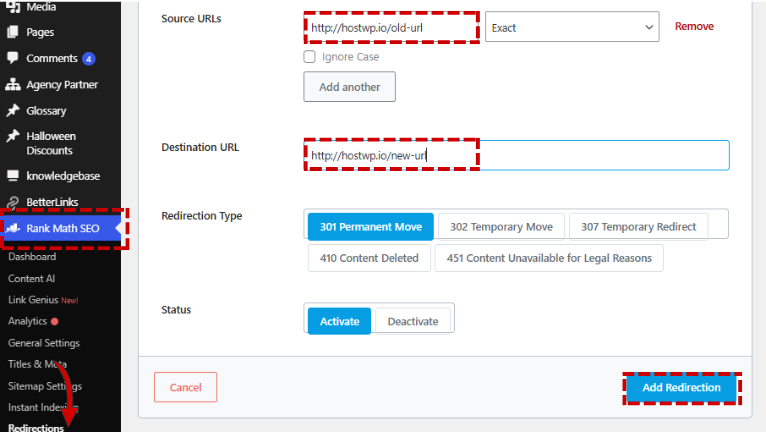Select 410 Content Deleted type

click(369, 258)
